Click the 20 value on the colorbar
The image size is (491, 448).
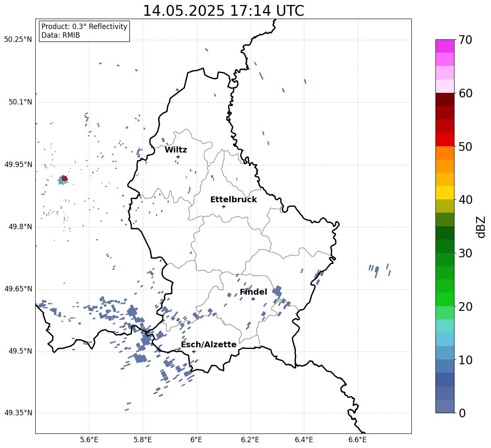pyautogui.click(x=465, y=307)
